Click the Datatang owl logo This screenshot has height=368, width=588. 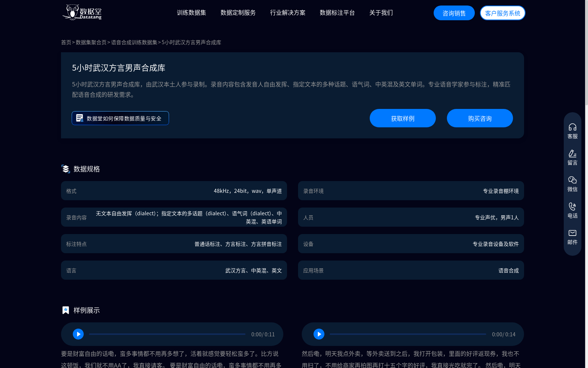click(82, 12)
